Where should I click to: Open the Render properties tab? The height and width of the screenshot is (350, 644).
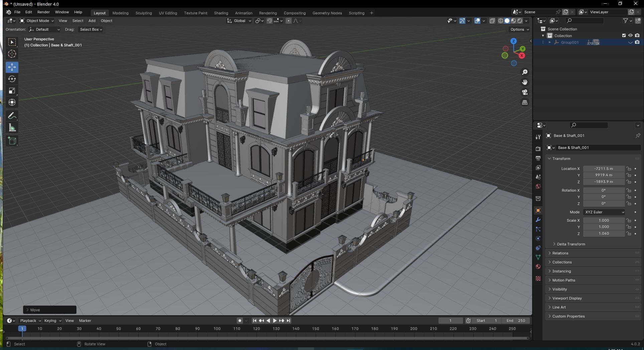click(x=538, y=149)
